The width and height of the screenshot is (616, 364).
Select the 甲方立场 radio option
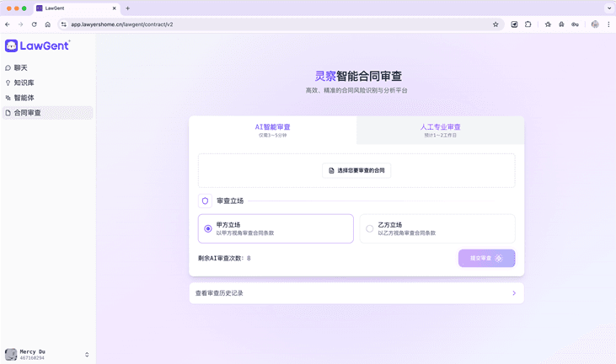[x=276, y=228]
